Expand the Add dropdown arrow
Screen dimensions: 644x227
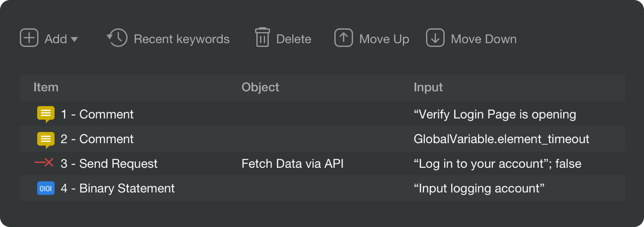tap(74, 39)
